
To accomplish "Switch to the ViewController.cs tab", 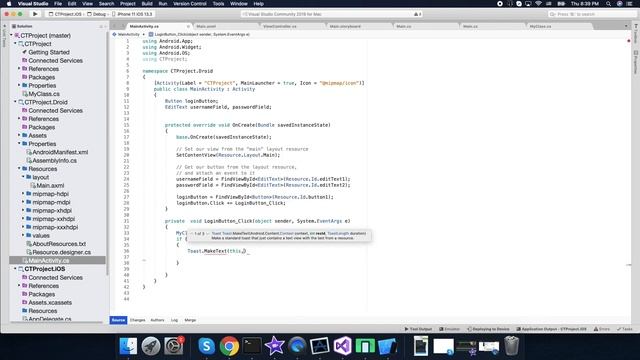I will (x=280, y=26).
